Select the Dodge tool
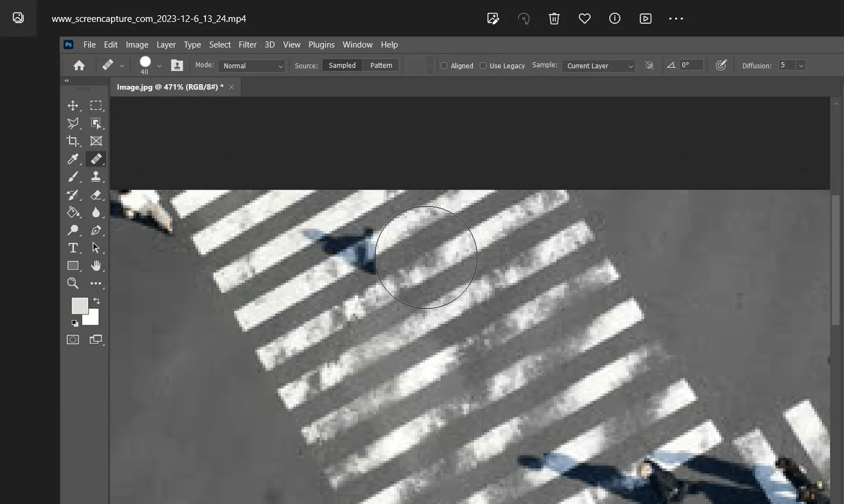The image size is (844, 504). (x=73, y=230)
